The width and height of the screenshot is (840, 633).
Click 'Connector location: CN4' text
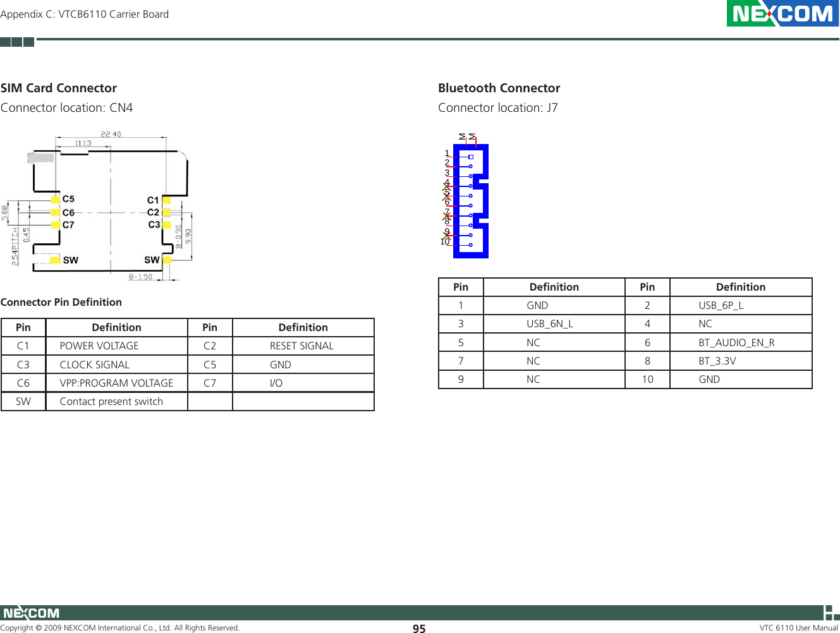tap(67, 107)
